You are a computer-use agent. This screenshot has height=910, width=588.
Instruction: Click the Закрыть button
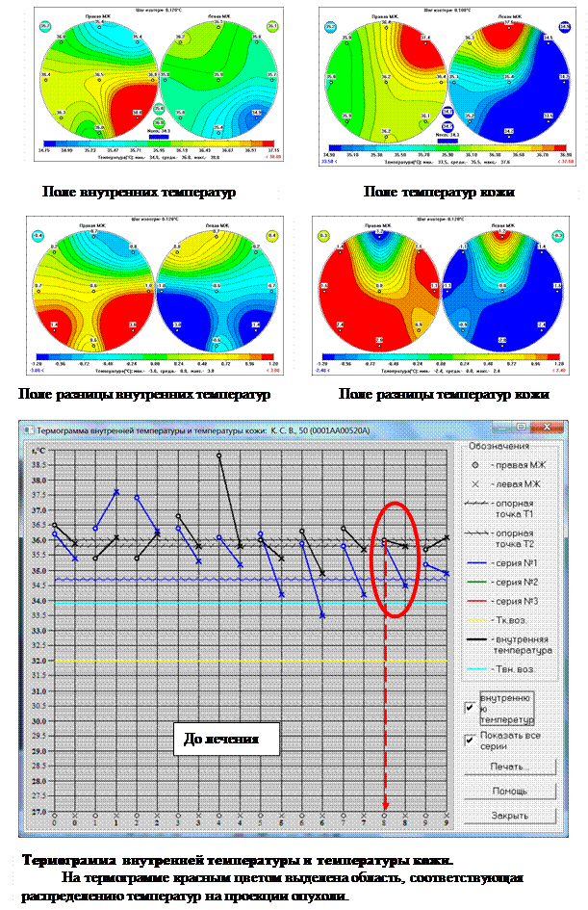511,816
